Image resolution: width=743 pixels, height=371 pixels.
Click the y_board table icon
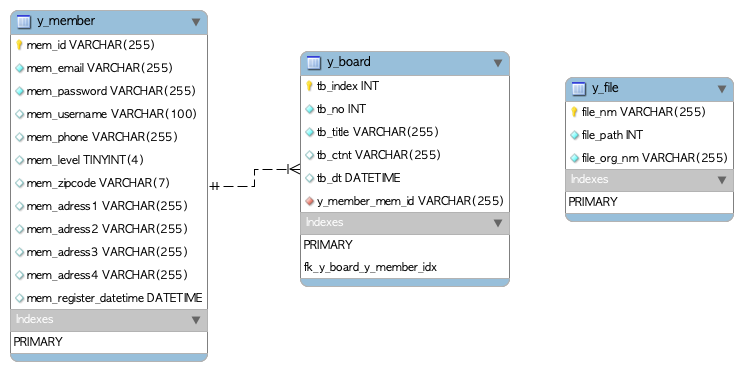(x=314, y=63)
